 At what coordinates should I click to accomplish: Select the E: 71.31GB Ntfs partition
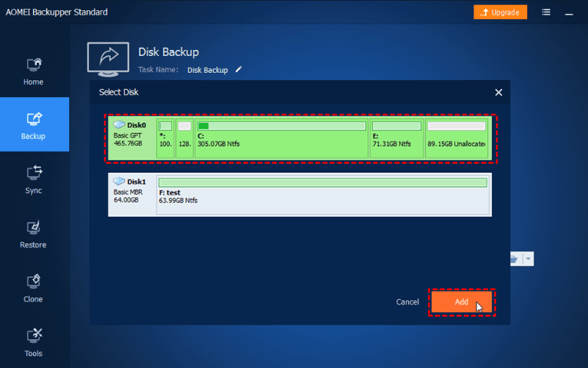[x=397, y=139]
